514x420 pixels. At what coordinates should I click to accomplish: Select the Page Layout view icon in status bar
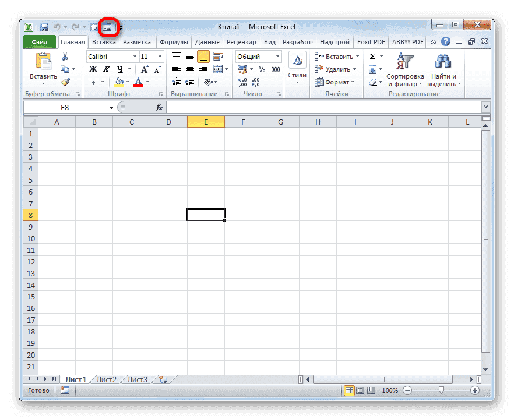(x=361, y=390)
